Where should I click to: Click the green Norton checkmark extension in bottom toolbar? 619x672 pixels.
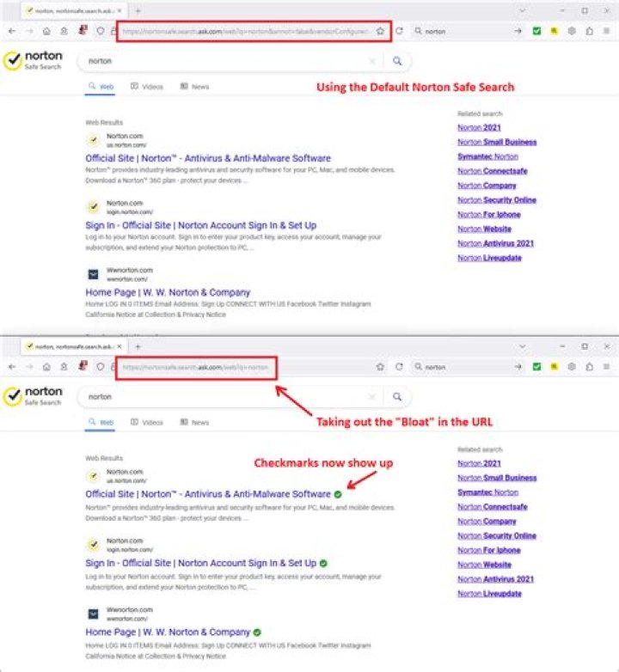[x=536, y=367]
